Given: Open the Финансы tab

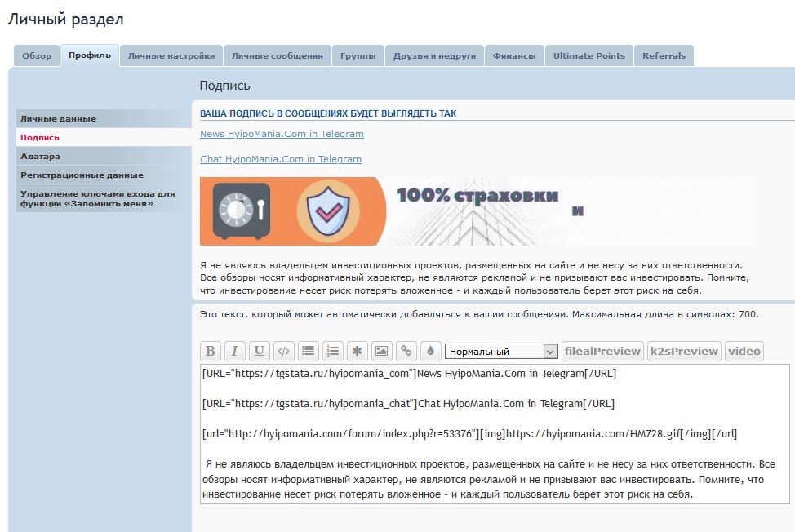Looking at the screenshot, I should click(514, 56).
